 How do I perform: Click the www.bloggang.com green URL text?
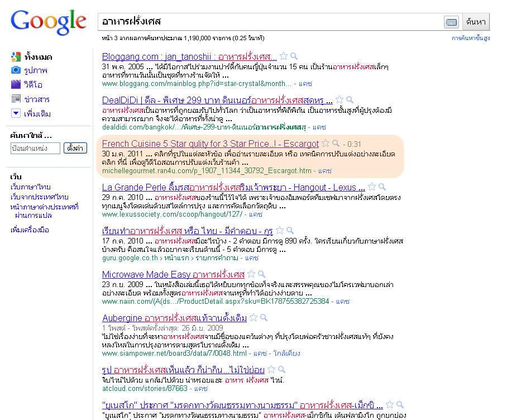point(197,84)
